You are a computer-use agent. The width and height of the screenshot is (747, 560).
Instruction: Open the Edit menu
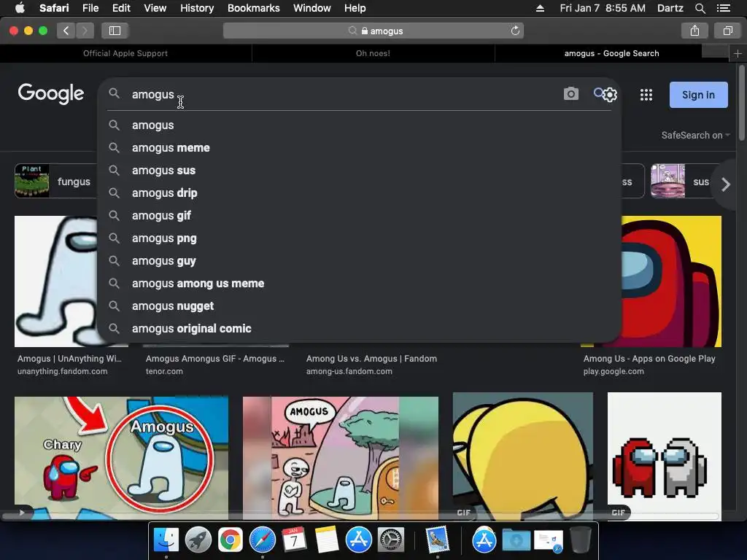[121, 8]
